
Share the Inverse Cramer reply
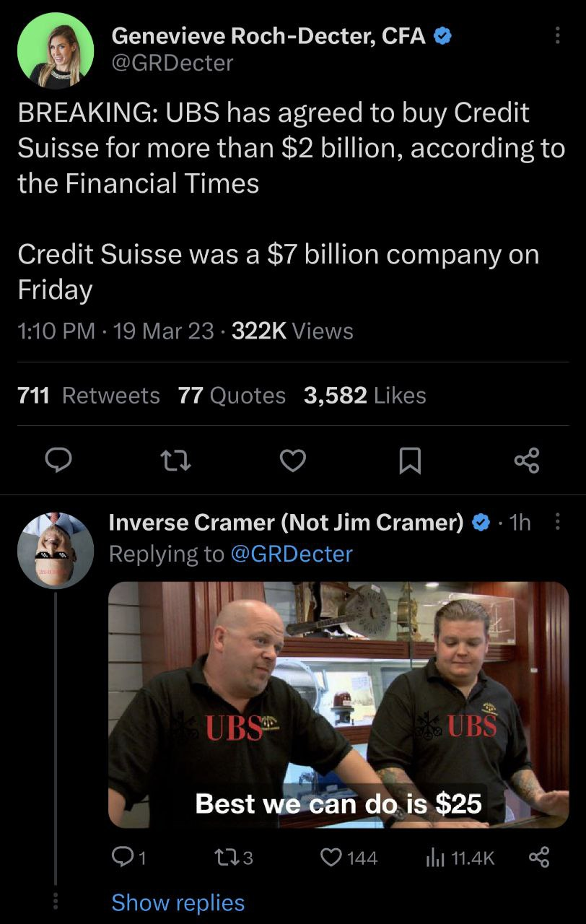coord(539,858)
